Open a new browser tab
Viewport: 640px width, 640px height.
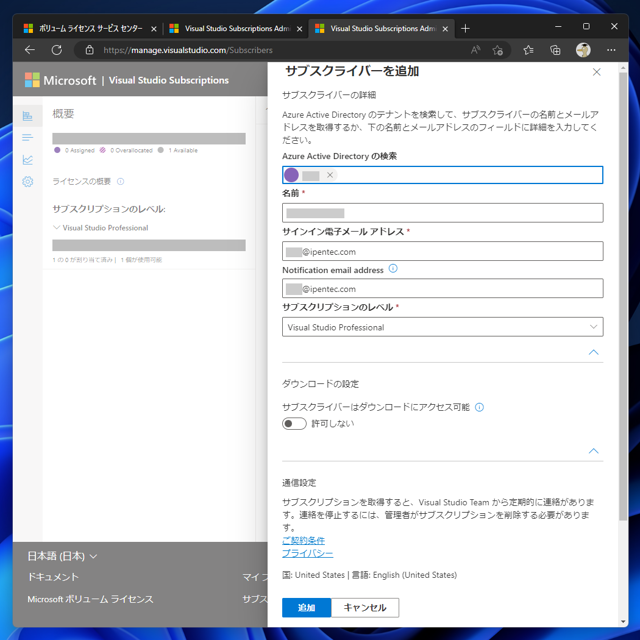point(465,29)
